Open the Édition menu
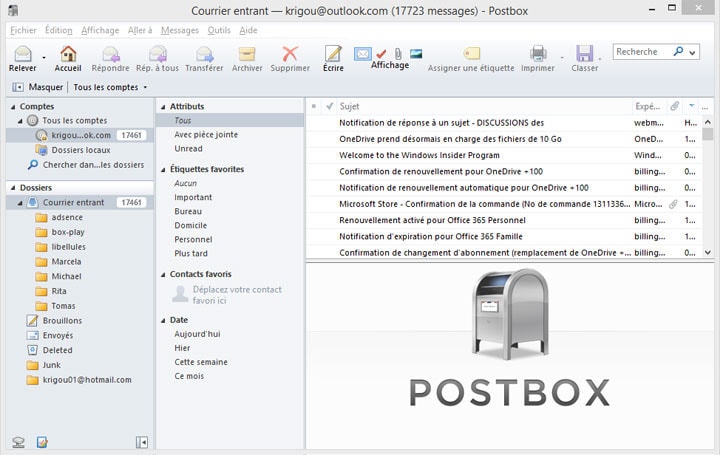 (x=58, y=30)
